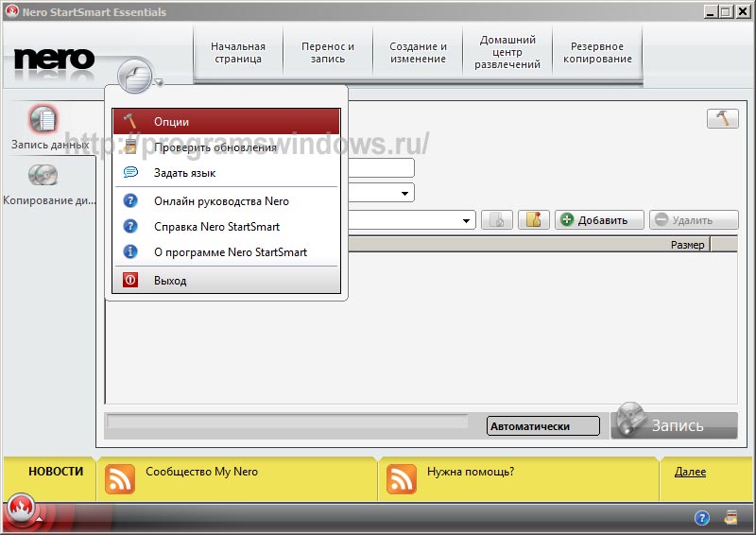Click the Запись burn button
Viewport: 756px width, 535px height.
[x=674, y=424]
